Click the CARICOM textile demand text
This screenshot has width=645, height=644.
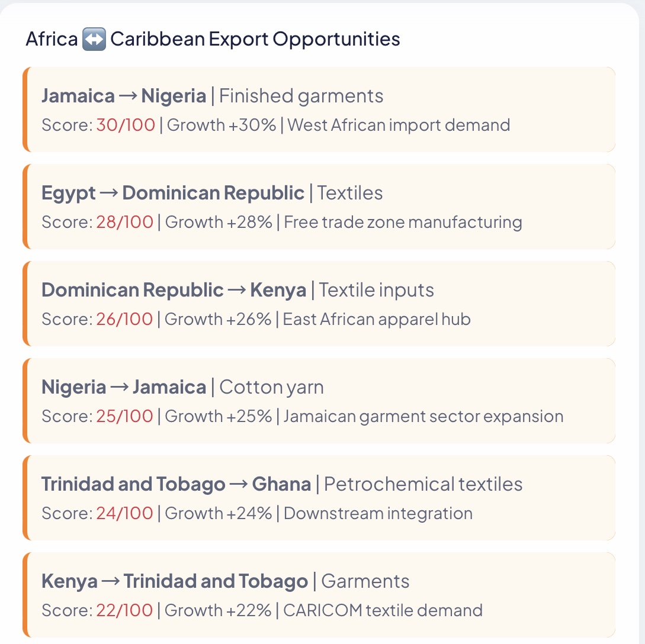[383, 610]
